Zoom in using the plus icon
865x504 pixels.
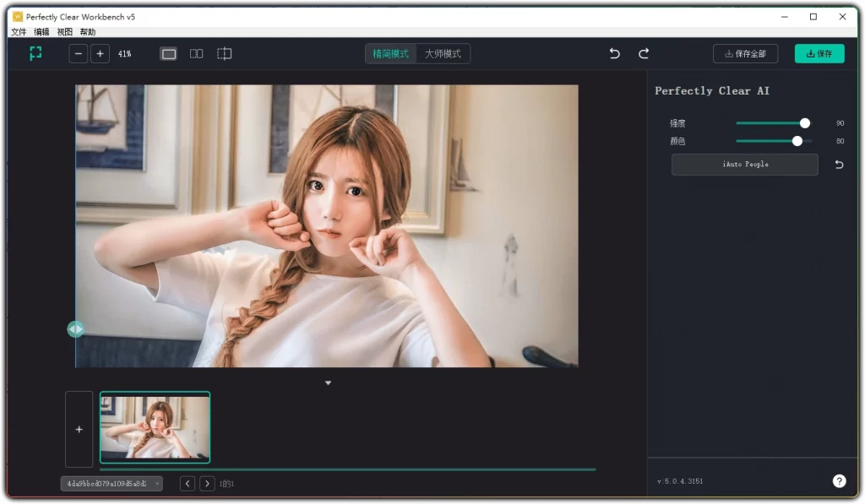click(x=100, y=53)
